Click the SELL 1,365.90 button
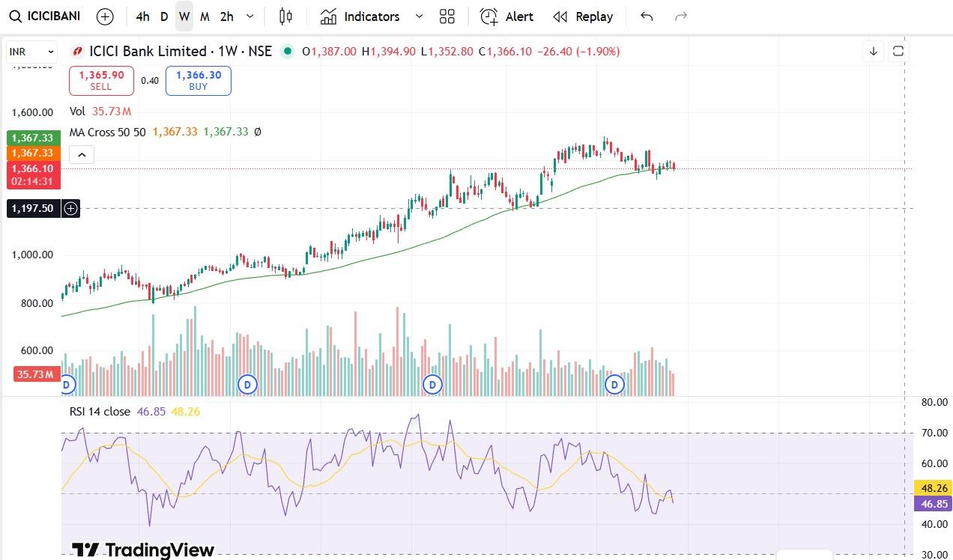 pyautogui.click(x=101, y=81)
